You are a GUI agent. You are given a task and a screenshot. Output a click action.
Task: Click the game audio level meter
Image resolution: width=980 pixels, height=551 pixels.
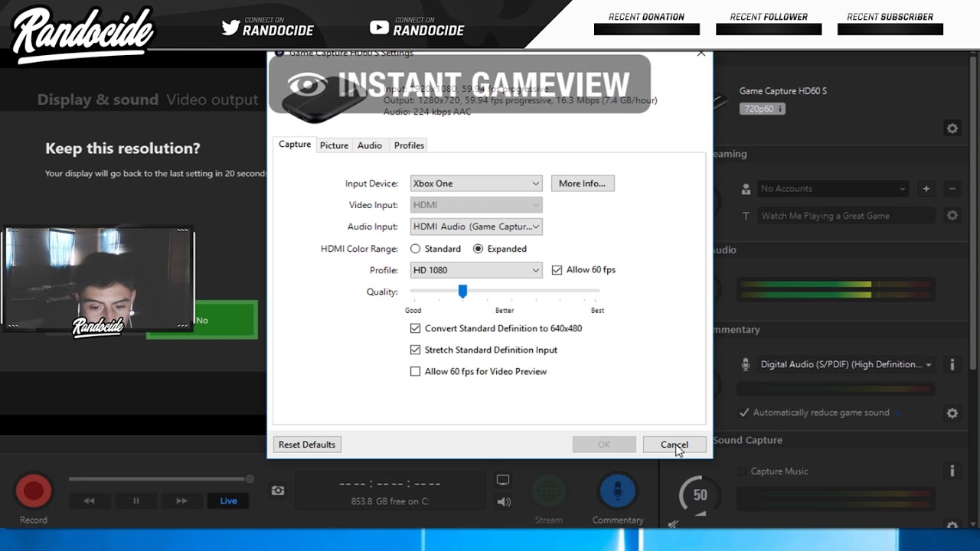click(835, 290)
